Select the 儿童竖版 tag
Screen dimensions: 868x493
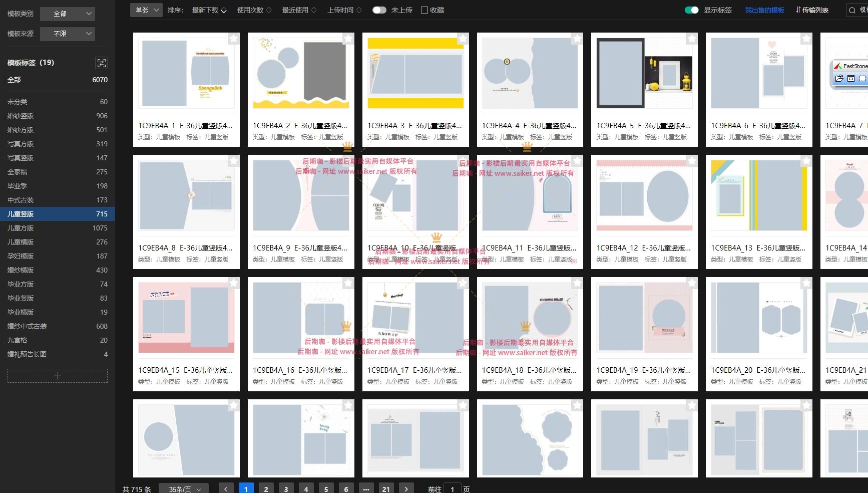(58, 214)
